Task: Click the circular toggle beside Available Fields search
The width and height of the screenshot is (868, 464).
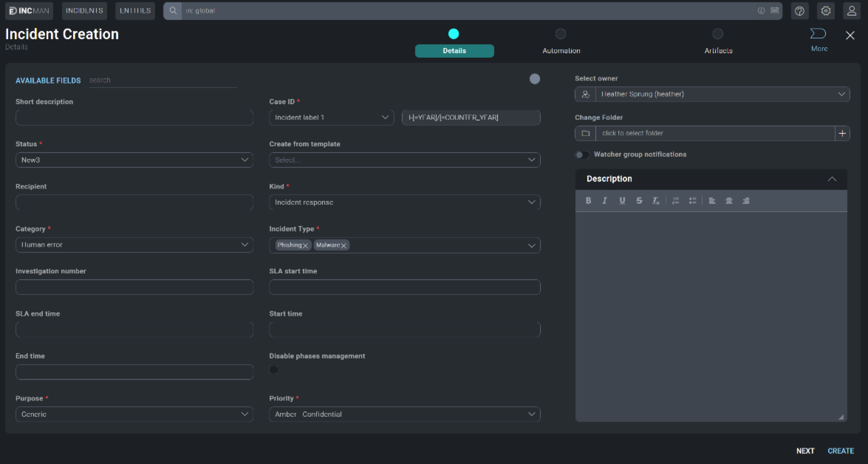Action: [x=535, y=79]
